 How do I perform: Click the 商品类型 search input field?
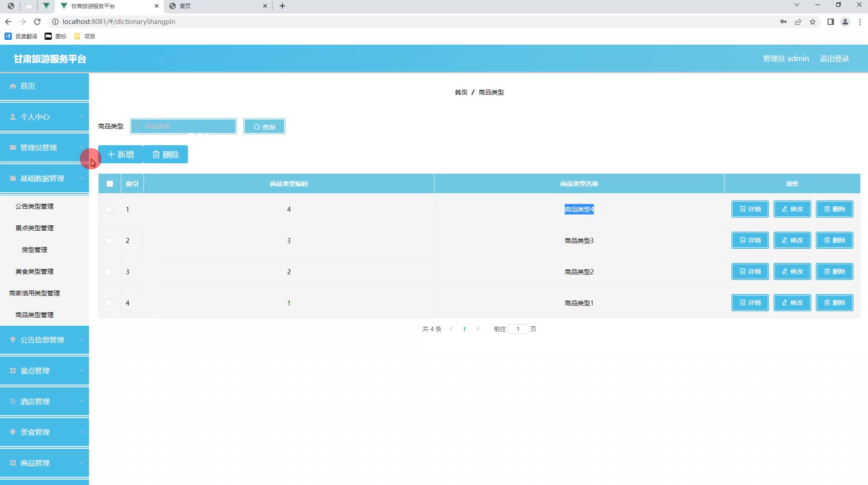(x=183, y=126)
